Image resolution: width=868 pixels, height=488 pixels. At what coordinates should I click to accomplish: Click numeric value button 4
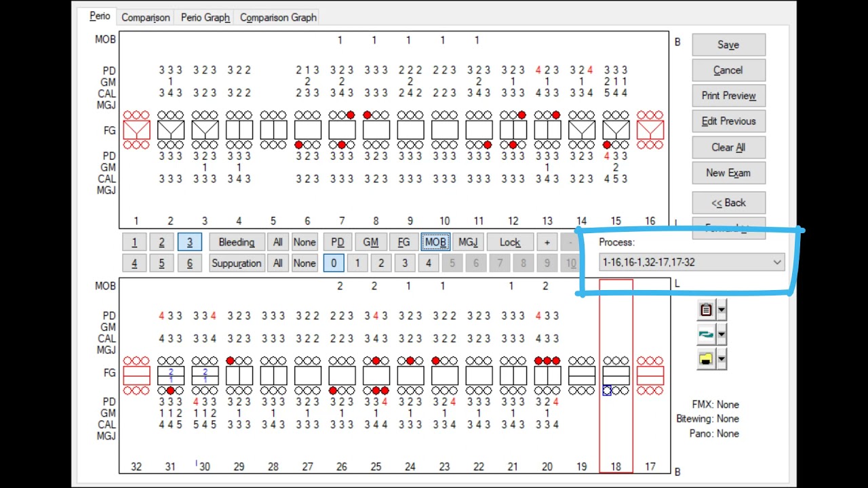click(429, 263)
